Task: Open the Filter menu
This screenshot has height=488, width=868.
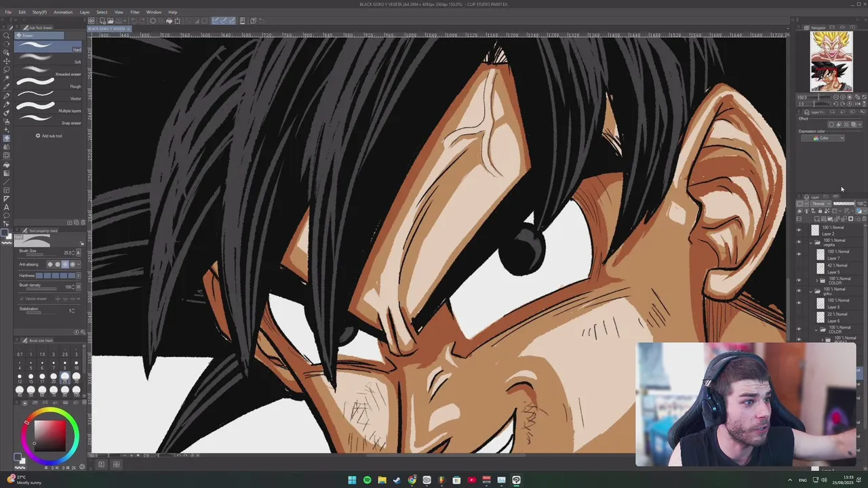Action: click(x=135, y=12)
